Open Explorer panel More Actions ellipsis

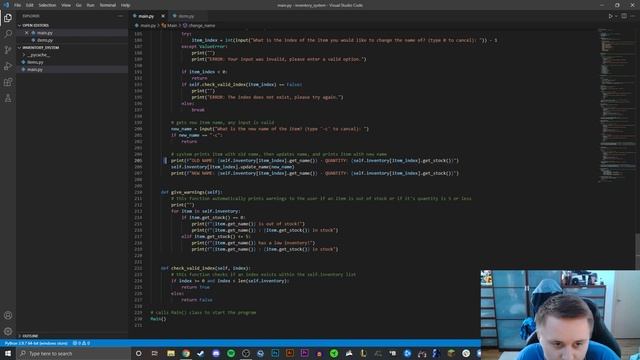pyautogui.click(x=120, y=16)
